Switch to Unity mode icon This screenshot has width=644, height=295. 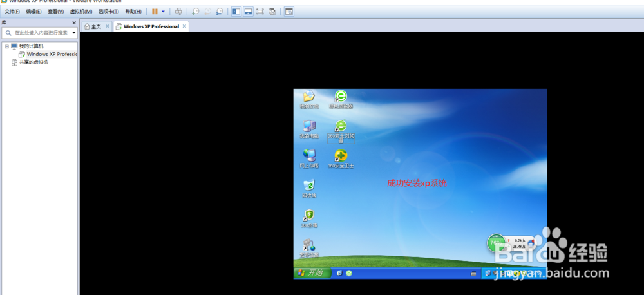[272, 12]
